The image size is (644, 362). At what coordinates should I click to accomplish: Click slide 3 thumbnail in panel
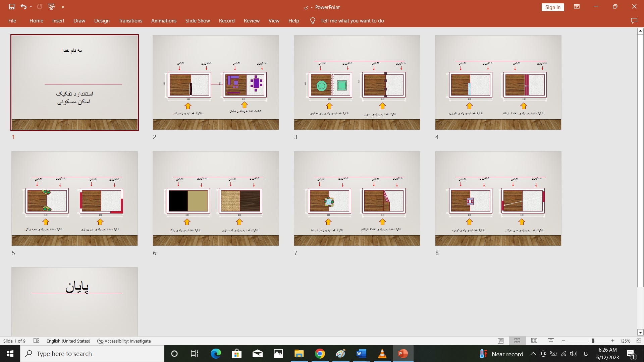357,82
